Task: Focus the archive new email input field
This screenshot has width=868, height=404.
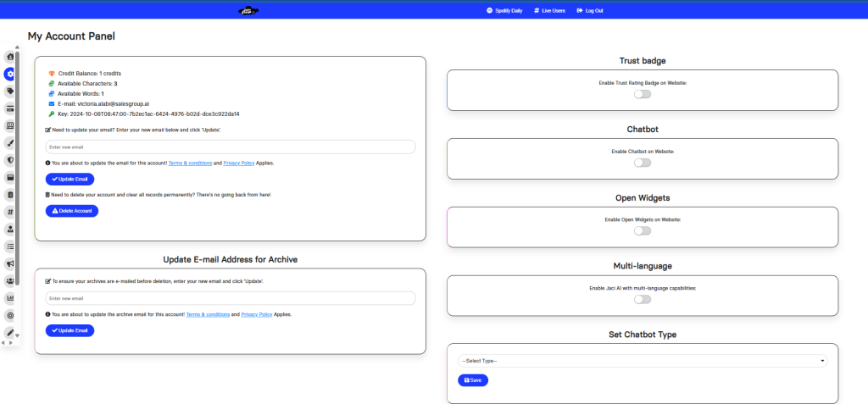Action: 231,298
